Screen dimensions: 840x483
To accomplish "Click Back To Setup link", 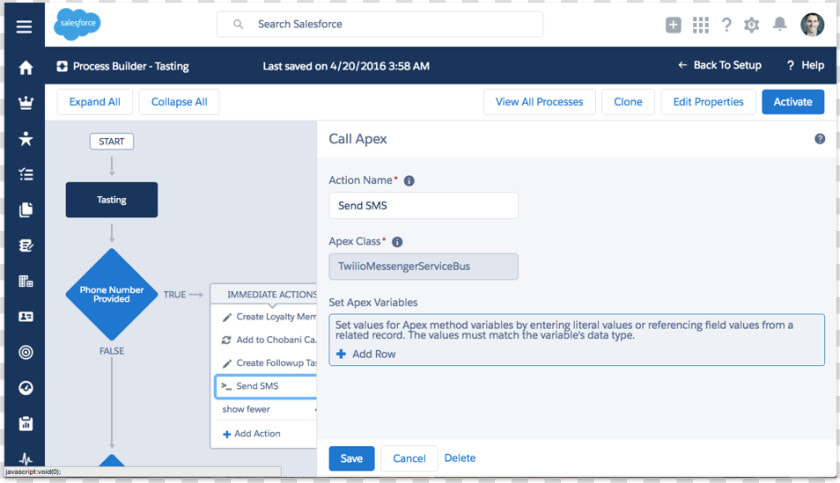I will (719, 65).
